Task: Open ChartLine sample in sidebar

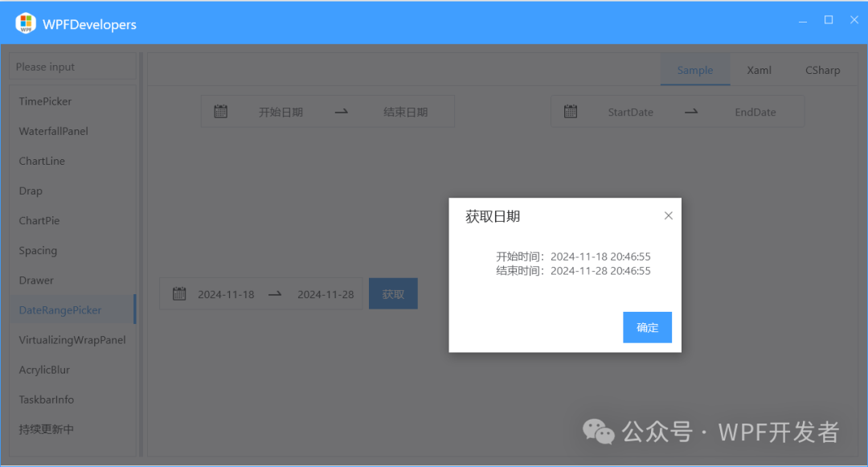Action: 72,161
